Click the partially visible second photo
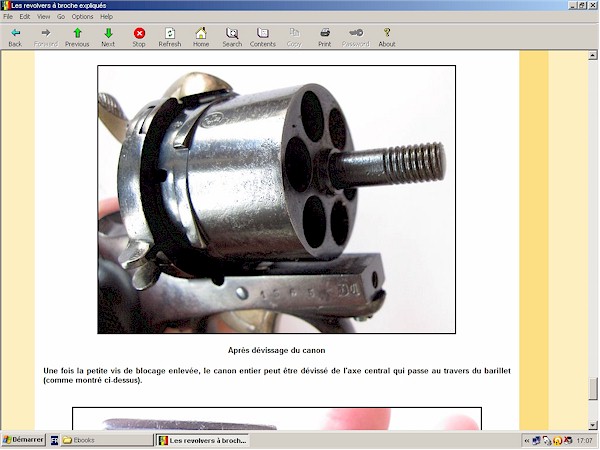Image resolution: width=600 pixels, height=450 pixels. [x=277, y=419]
